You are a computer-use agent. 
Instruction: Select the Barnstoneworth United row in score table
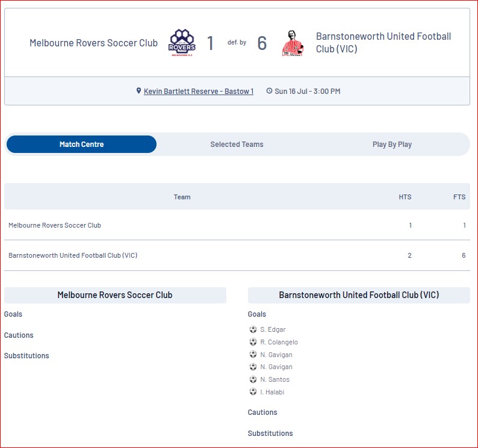[x=237, y=255]
